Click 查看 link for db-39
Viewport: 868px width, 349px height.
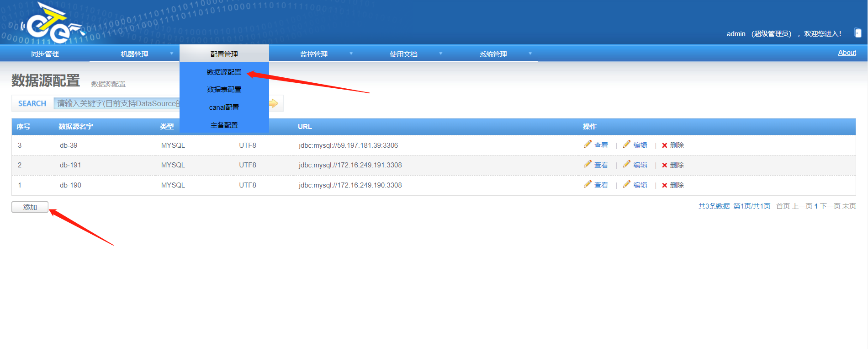coord(601,145)
